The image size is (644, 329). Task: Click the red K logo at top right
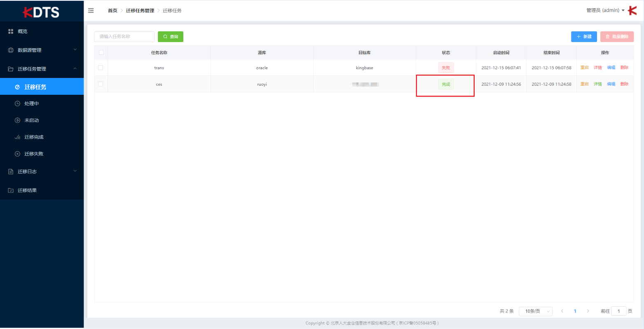coord(632,11)
